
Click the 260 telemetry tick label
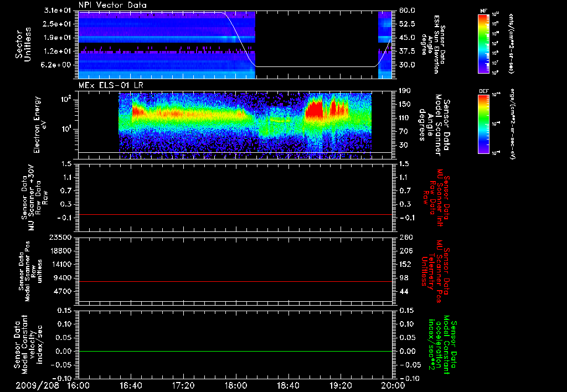click(x=405, y=238)
